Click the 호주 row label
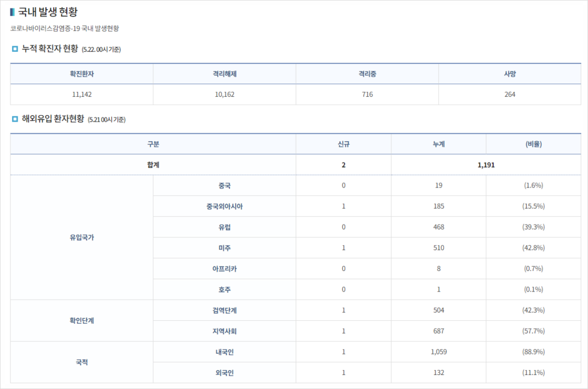Screen dimensions: 588x389 point(225,290)
